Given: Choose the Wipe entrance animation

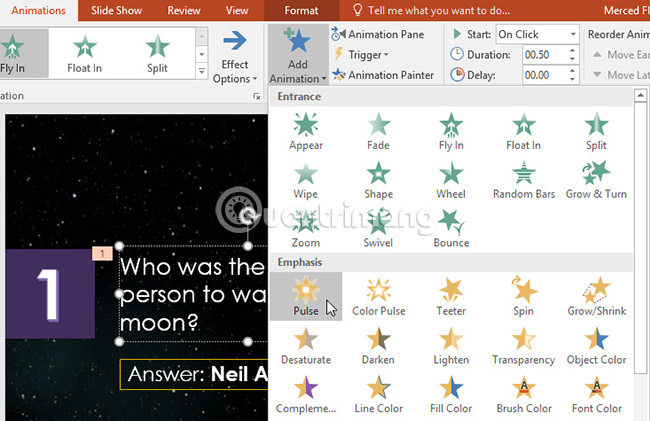Looking at the screenshot, I should pyautogui.click(x=306, y=180).
